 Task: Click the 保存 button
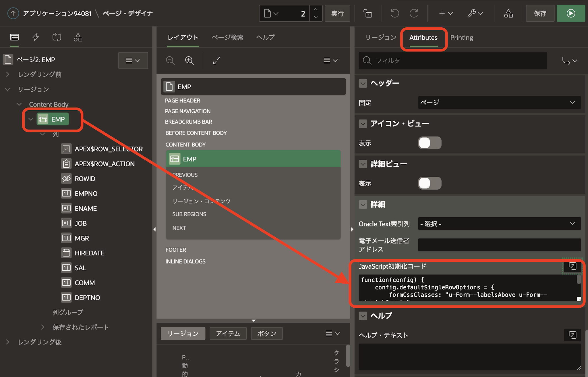coord(540,14)
